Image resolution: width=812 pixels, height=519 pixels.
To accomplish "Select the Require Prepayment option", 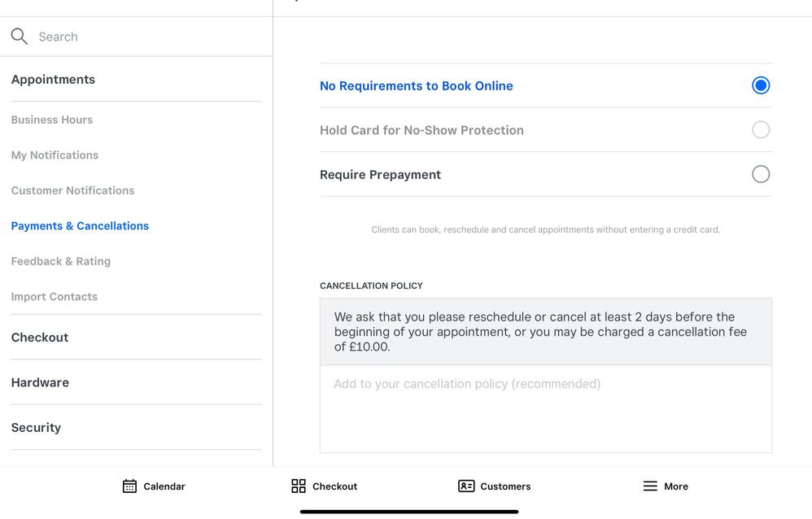I will [x=760, y=174].
